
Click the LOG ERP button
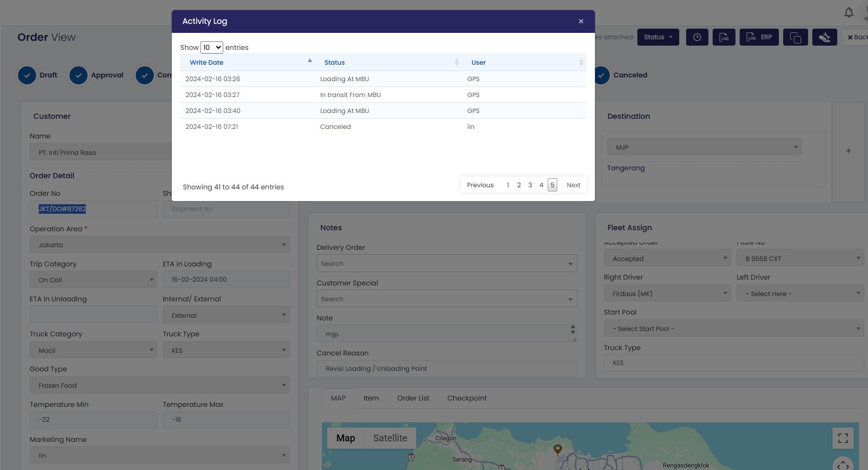[759, 37]
